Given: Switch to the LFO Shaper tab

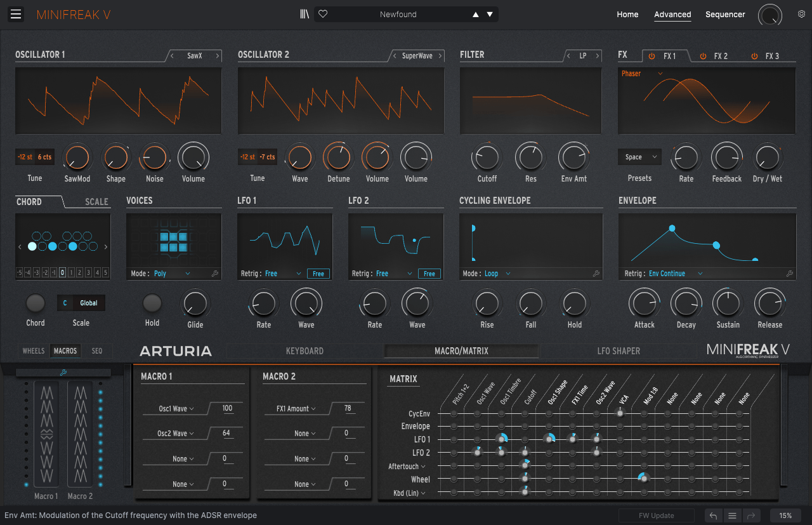Looking at the screenshot, I should point(619,350).
